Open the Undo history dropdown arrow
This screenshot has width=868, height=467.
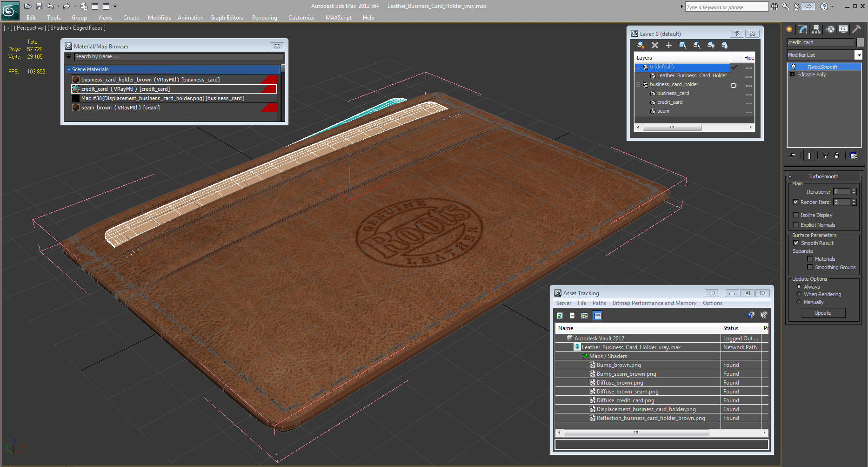(58, 6)
